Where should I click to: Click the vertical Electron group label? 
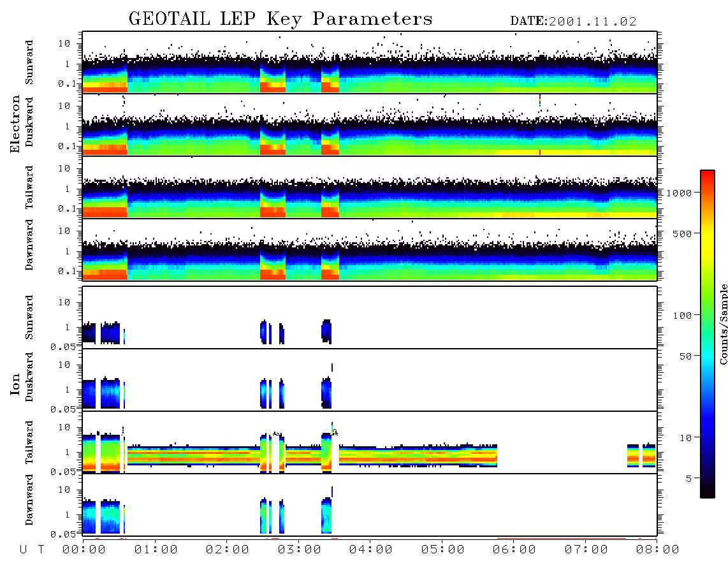pos(15,124)
